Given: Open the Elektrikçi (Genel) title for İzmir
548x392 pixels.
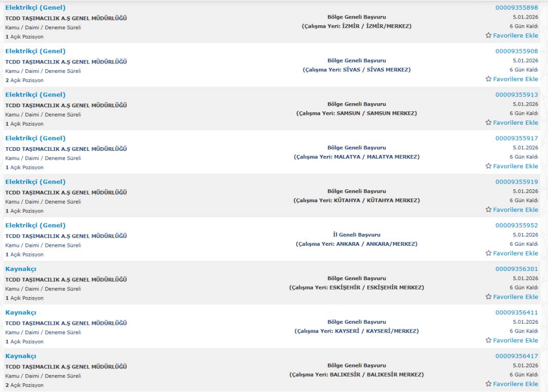Looking at the screenshot, I should (x=35, y=8).
